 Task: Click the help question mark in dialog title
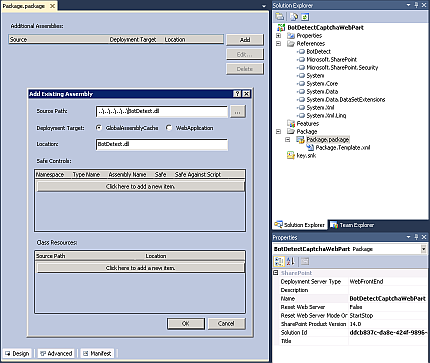click(237, 94)
